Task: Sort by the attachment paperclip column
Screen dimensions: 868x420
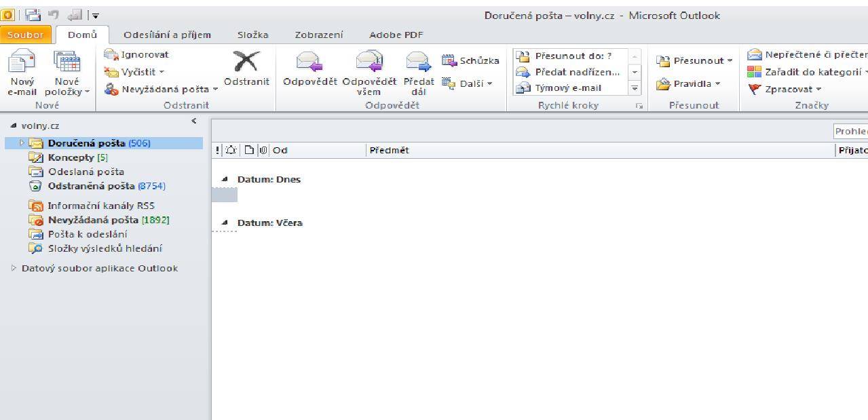Action: click(263, 150)
